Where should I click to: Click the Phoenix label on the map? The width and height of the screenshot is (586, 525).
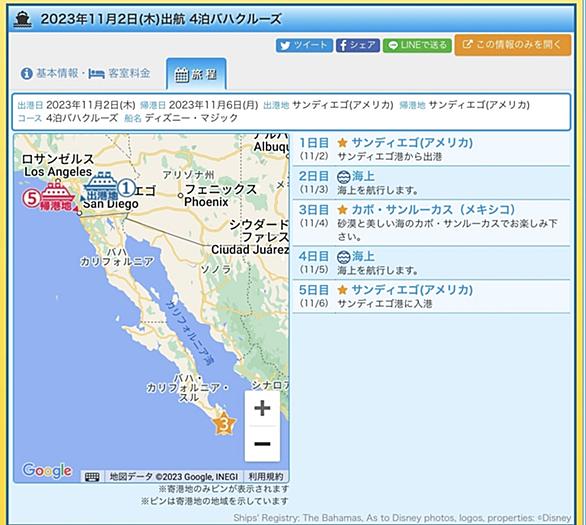(x=206, y=202)
